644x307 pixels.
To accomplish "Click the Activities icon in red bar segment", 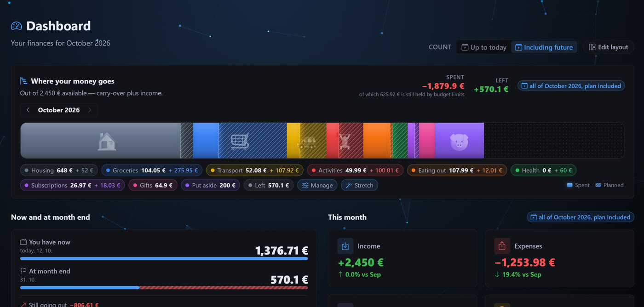I will (x=345, y=141).
